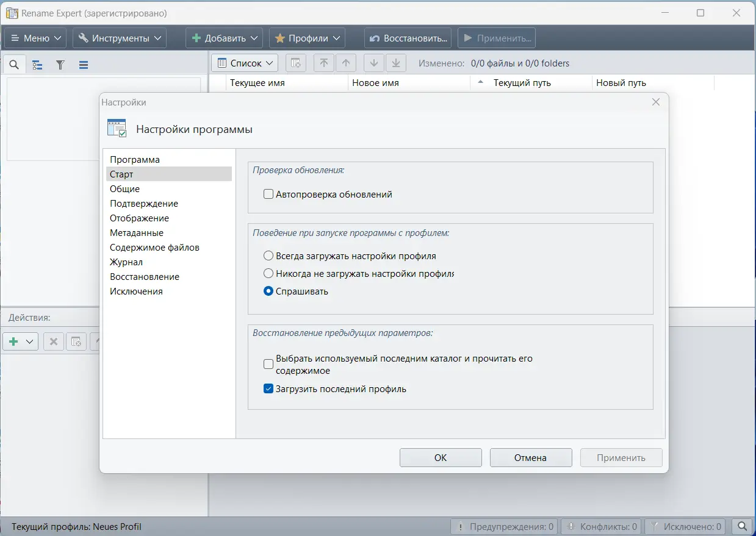Click the move-to-bottom arrow icon
This screenshot has width=756, height=536.
(x=396, y=63)
